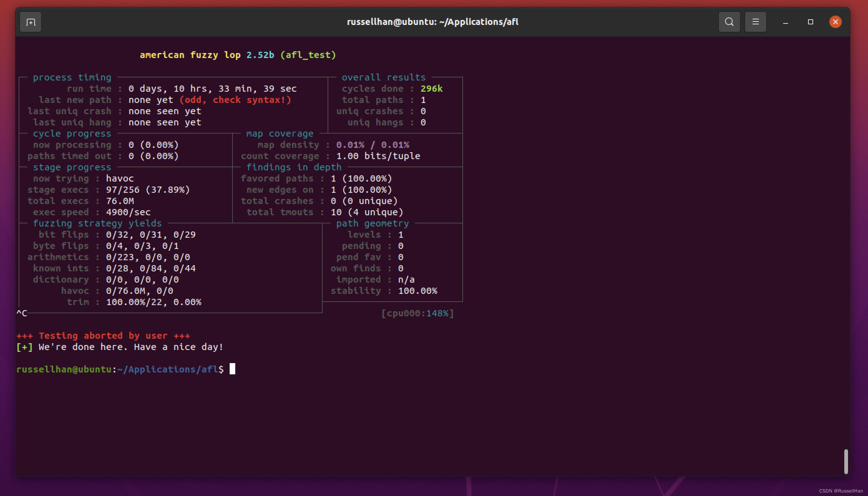Close the terminal window
The width and height of the screenshot is (868, 496).
(835, 22)
